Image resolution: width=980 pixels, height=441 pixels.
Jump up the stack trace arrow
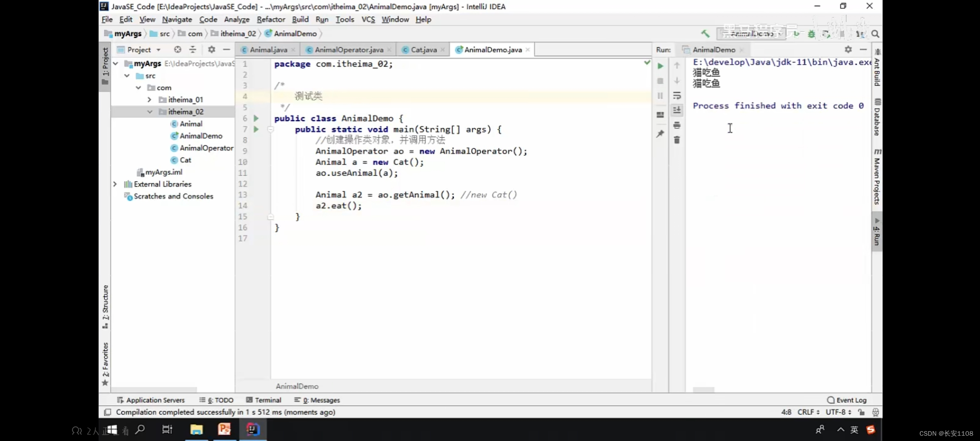[677, 65]
